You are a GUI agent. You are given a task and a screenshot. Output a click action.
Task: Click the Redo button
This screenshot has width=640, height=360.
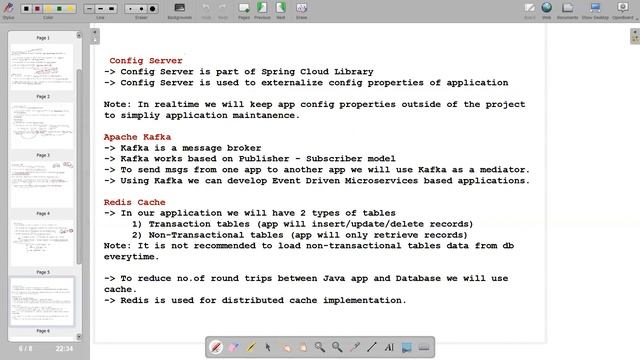point(223,11)
